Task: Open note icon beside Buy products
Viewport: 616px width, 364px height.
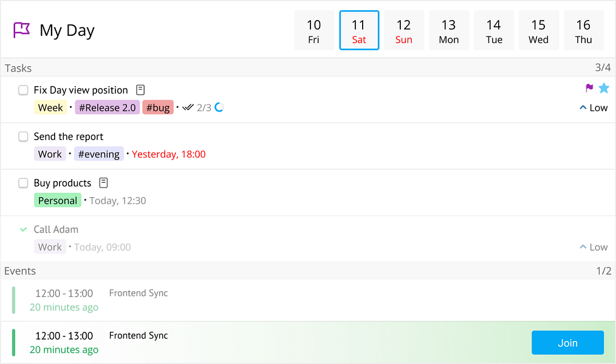Action: 103,183
